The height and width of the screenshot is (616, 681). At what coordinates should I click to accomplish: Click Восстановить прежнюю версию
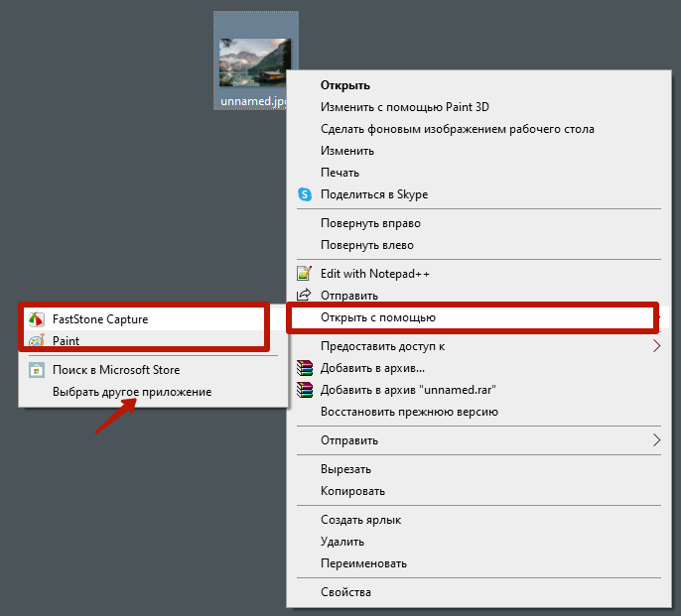(x=409, y=412)
